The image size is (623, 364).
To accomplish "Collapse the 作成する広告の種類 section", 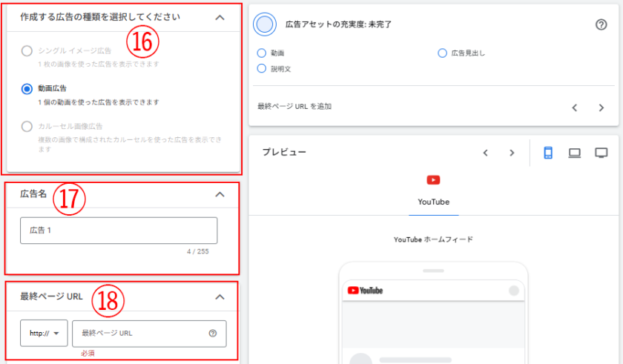I will point(220,17).
